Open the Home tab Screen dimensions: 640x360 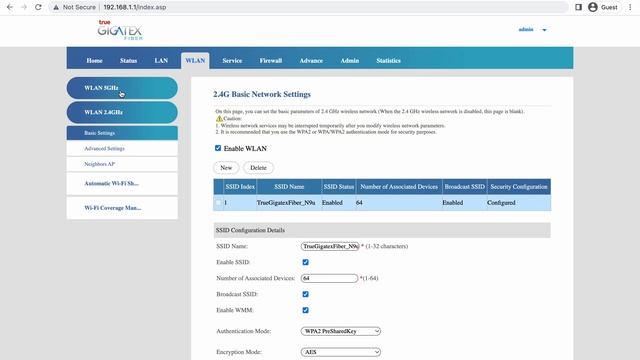point(94,60)
